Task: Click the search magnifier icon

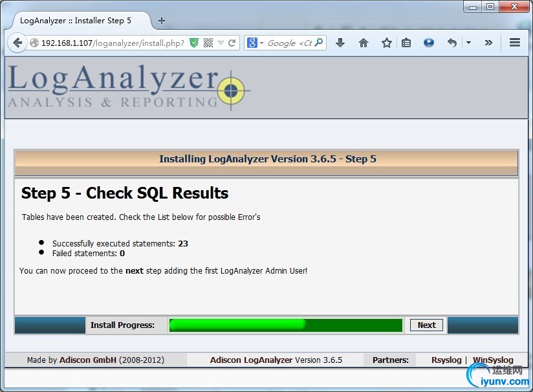Action: (x=319, y=43)
